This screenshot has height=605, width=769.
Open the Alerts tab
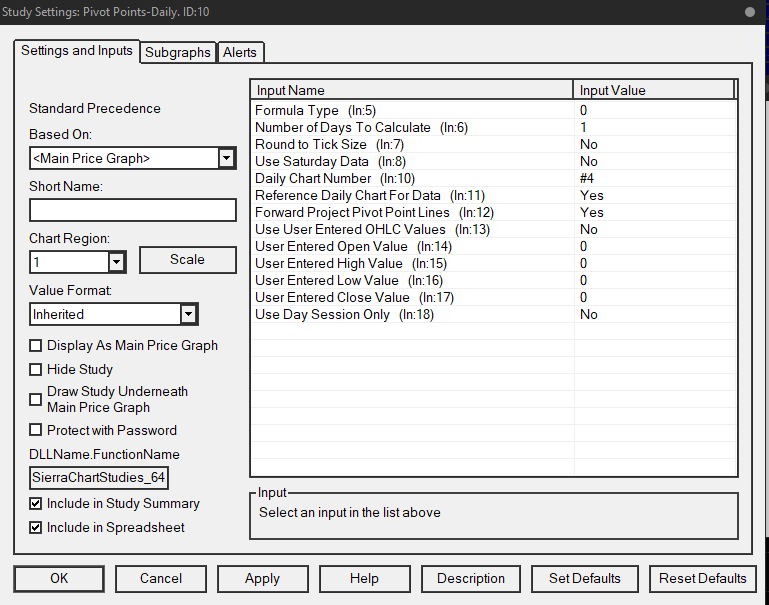pyautogui.click(x=240, y=52)
